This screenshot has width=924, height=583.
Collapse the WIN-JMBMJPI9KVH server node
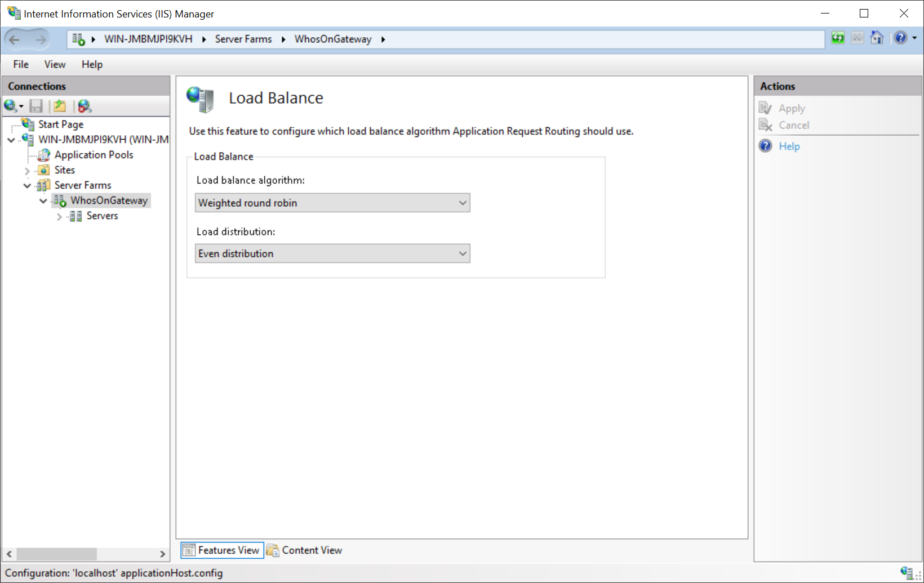tap(11, 140)
